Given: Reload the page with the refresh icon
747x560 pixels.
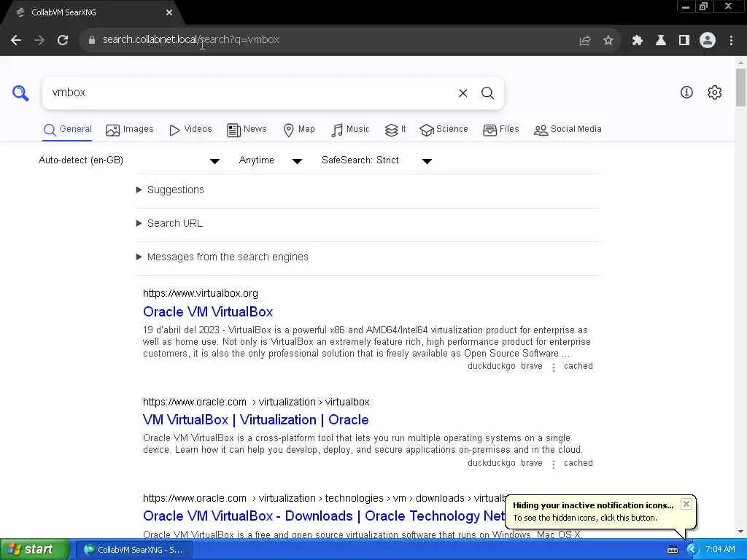Looking at the screenshot, I should coord(63,40).
